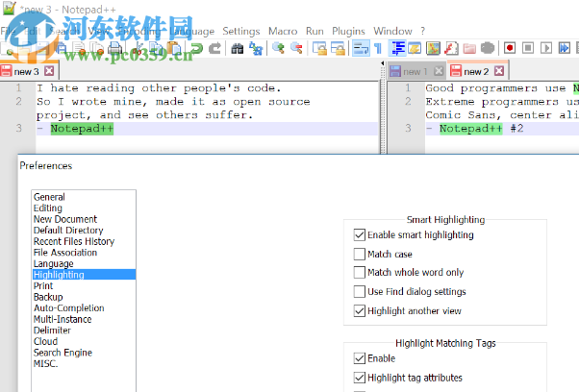Click the Zoom In icon
This screenshot has height=392, width=579.
[278, 48]
